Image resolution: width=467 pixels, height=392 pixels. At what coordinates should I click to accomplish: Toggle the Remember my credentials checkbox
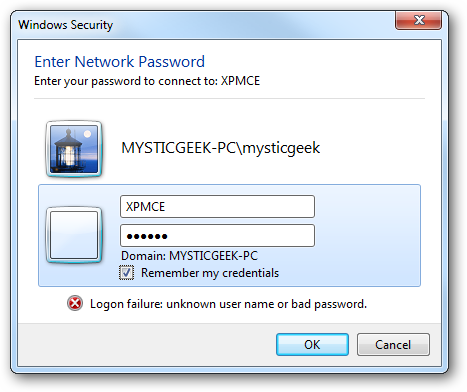127,273
